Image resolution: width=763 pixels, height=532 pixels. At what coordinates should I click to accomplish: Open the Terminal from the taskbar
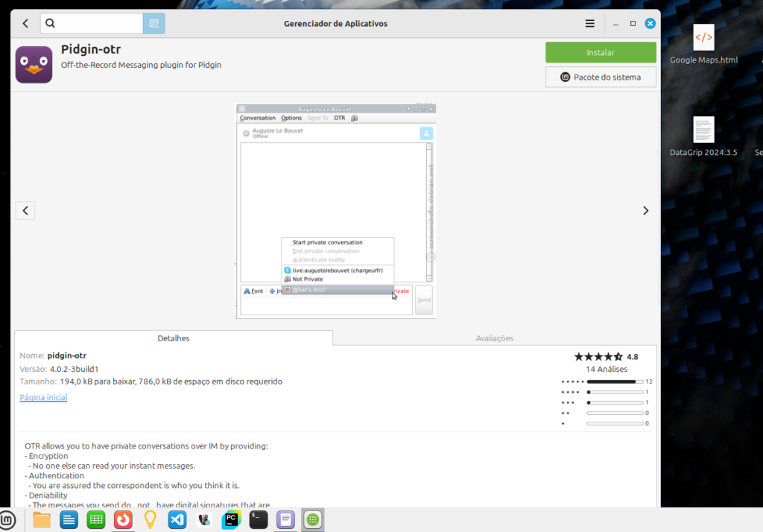(258, 520)
